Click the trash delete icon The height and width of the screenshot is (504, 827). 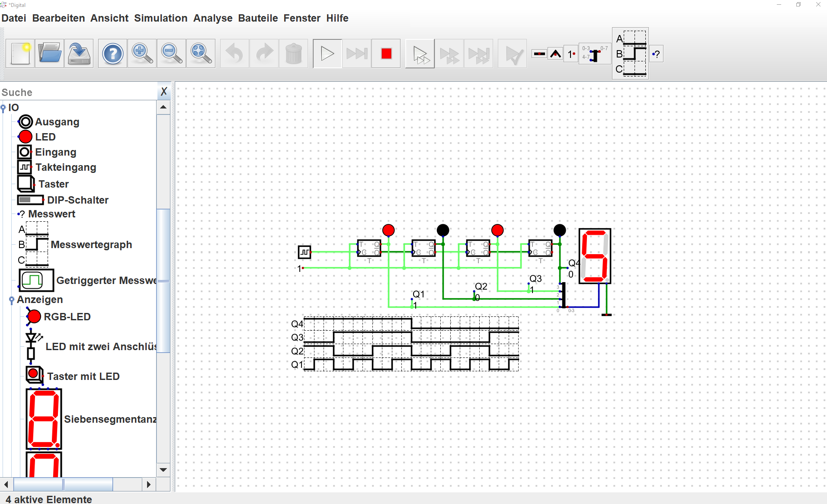pyautogui.click(x=293, y=54)
